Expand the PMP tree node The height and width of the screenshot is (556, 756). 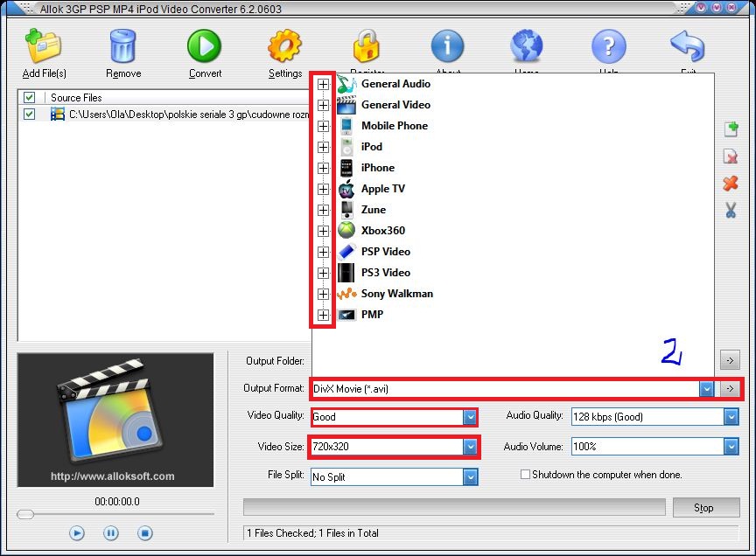click(324, 315)
